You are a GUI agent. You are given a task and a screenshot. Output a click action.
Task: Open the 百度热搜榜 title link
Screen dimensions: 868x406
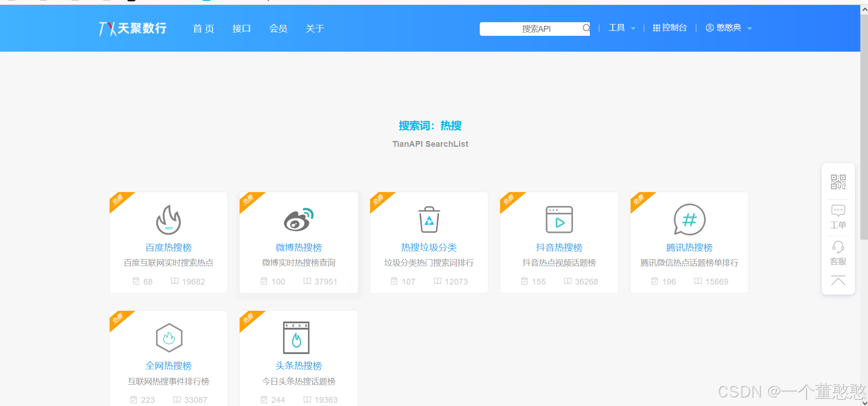click(x=169, y=247)
